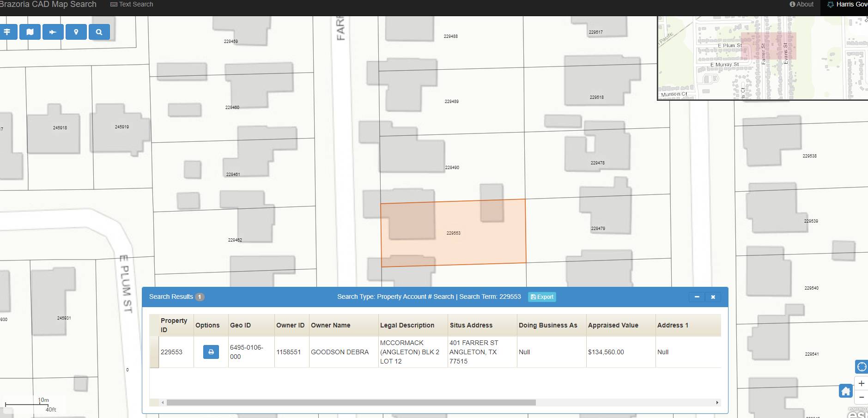Close the Search Results panel

[x=713, y=297]
